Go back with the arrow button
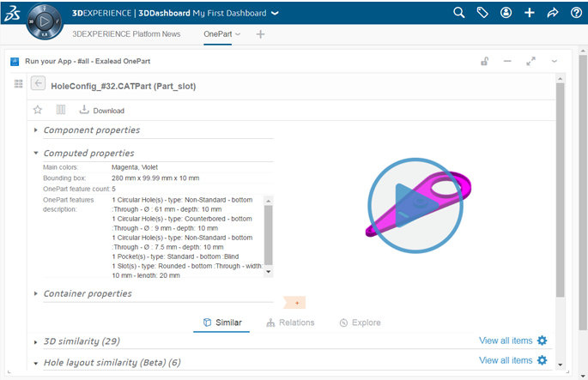 tap(39, 83)
